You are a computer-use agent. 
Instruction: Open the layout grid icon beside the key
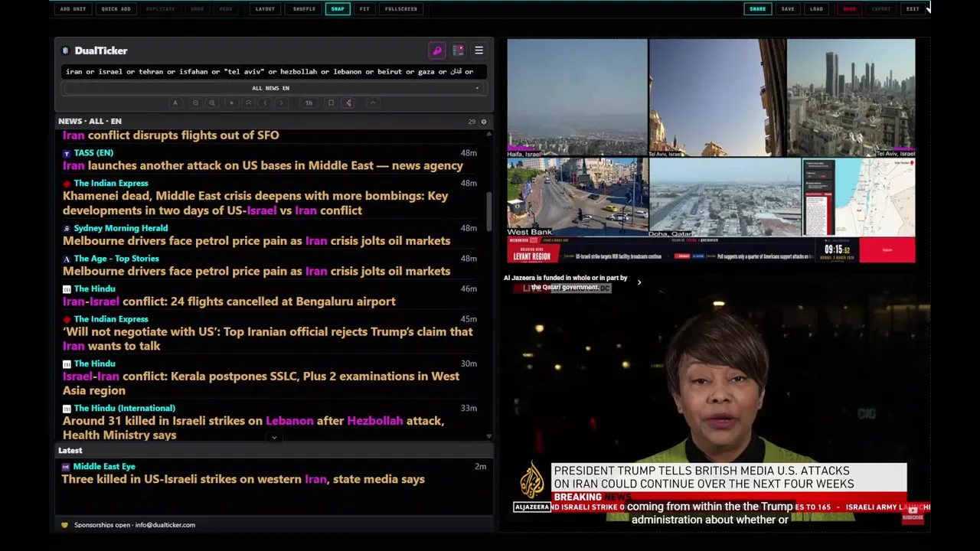[458, 51]
